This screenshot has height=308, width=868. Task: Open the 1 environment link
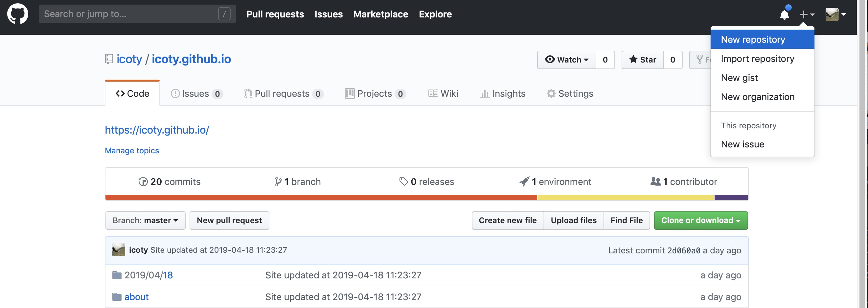tap(555, 182)
